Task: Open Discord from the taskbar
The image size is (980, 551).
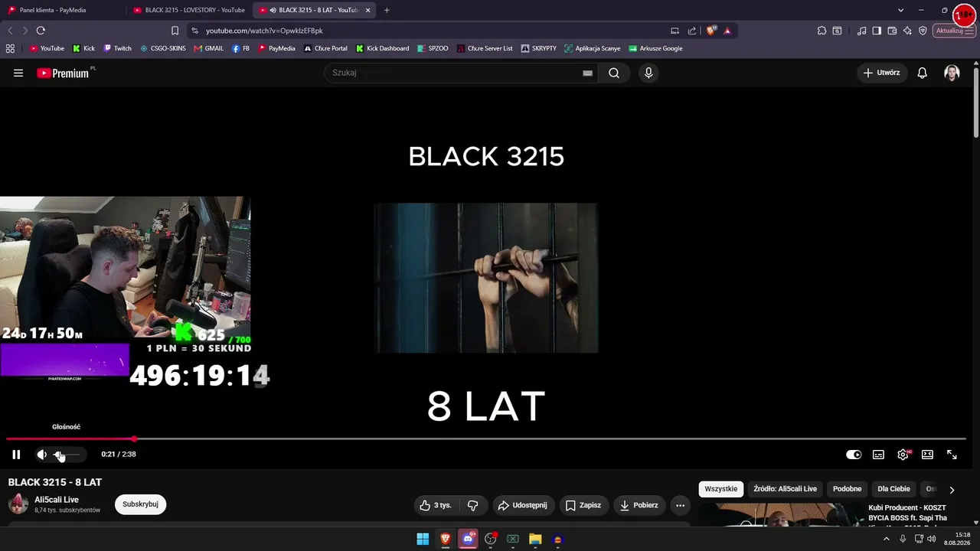Action: [468, 540]
